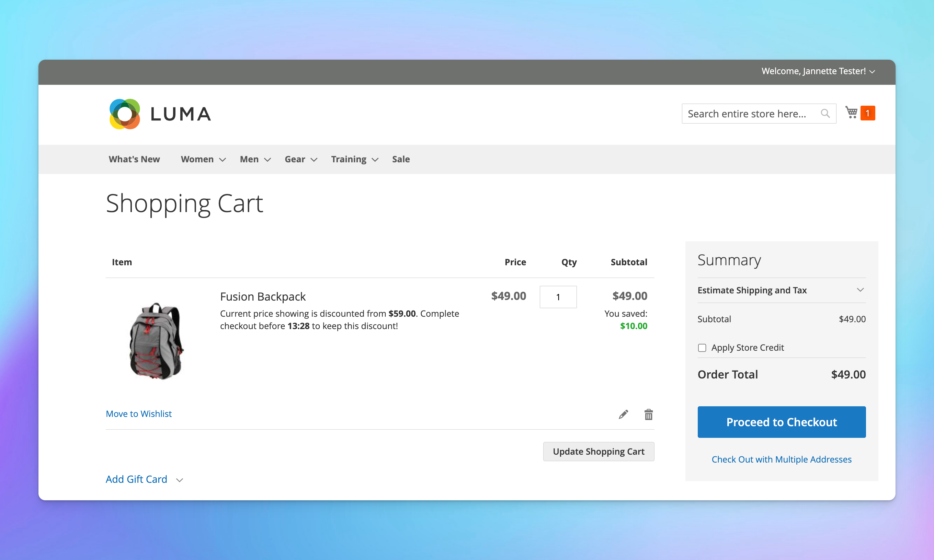Click the Add Gift Card chevron icon

pos(180,479)
